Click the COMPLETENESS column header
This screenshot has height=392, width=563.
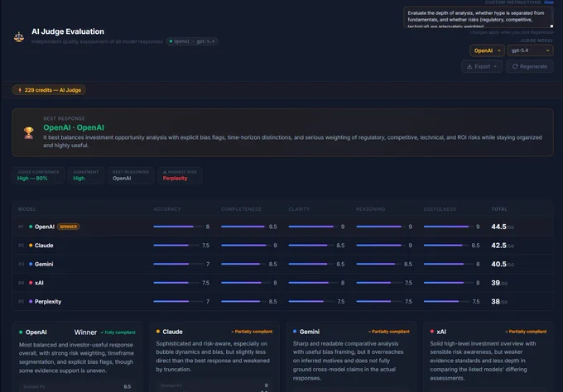coord(241,209)
